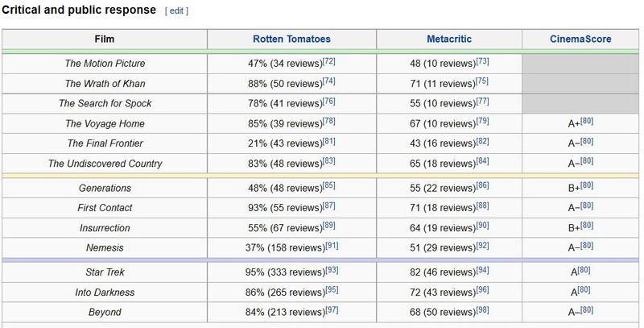Image resolution: width=644 pixels, height=328 pixels.
Task: Click citation [93] for Star Trek
Action: (332, 270)
